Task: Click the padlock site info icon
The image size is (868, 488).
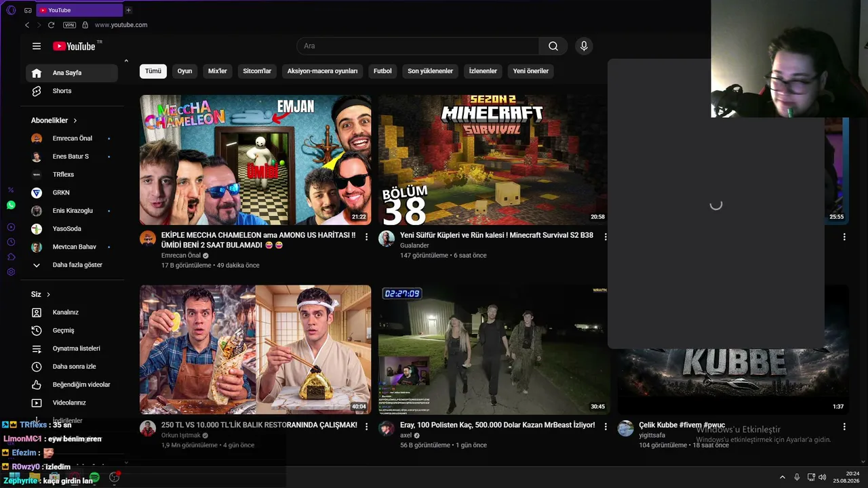Action: pyautogui.click(x=85, y=25)
